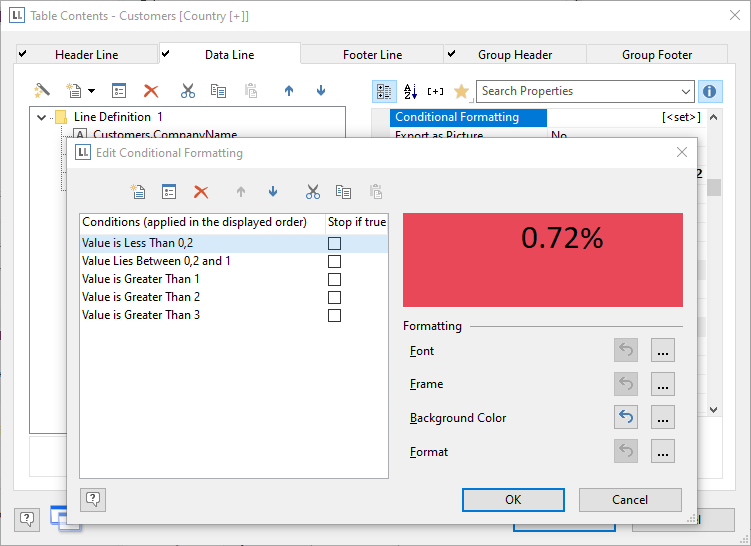Click the grey move-up arrow in the conditional formatting dialog
Image resolution: width=751 pixels, height=546 pixels.
[240, 192]
